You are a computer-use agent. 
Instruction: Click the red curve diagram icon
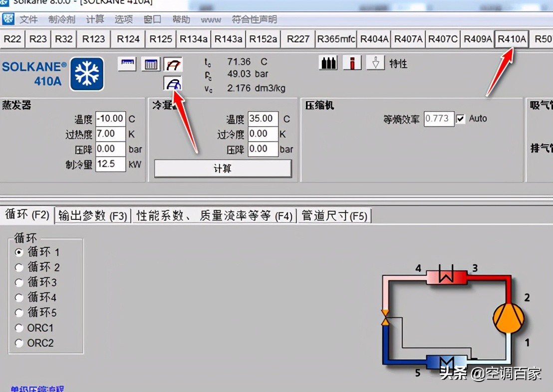click(173, 64)
